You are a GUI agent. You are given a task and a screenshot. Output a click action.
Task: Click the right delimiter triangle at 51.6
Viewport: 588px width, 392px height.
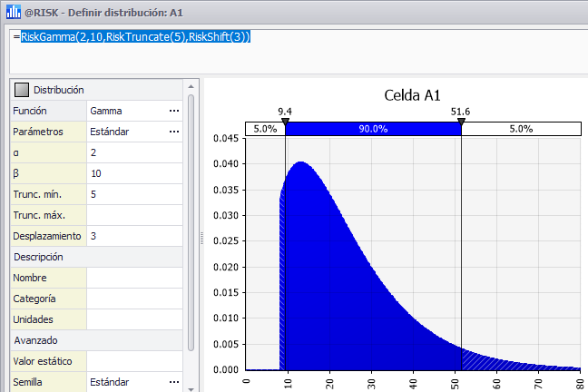[461, 121]
